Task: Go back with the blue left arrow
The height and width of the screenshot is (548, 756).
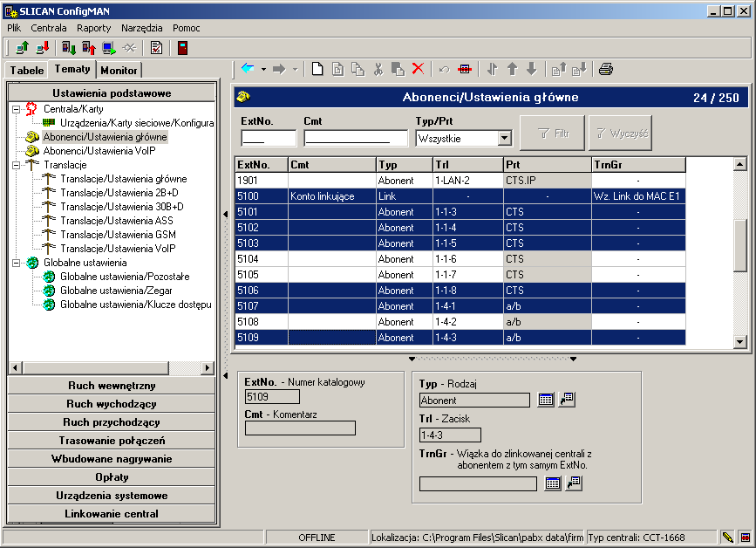Action: 248,69
